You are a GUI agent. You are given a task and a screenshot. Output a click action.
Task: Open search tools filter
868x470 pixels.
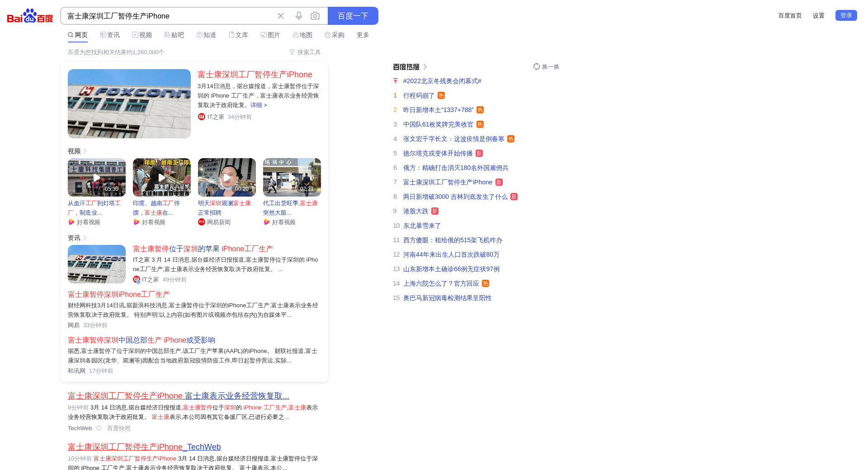tap(305, 52)
